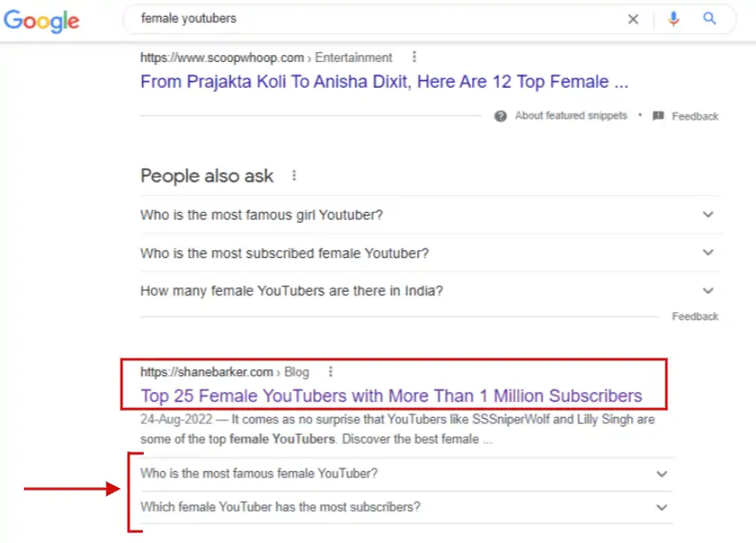Click the blue search magnifier icon
The height and width of the screenshot is (543, 756).
click(x=709, y=19)
